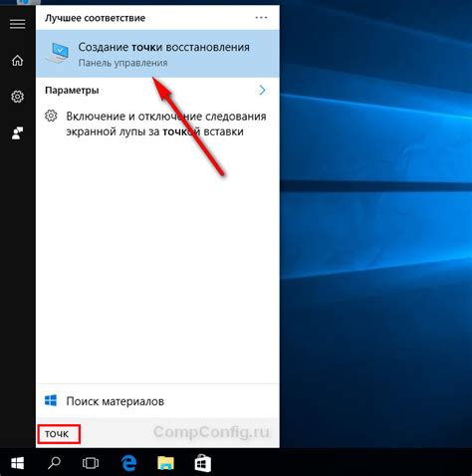Click the computer icon of restore point result

(57, 53)
